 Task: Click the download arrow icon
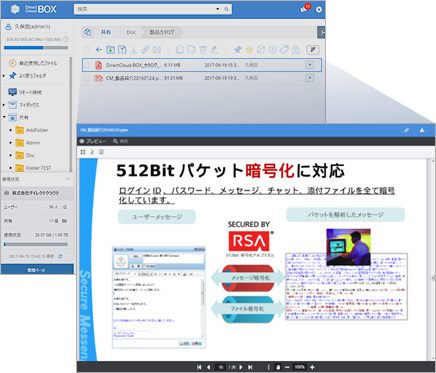pyautogui.click(x=134, y=50)
